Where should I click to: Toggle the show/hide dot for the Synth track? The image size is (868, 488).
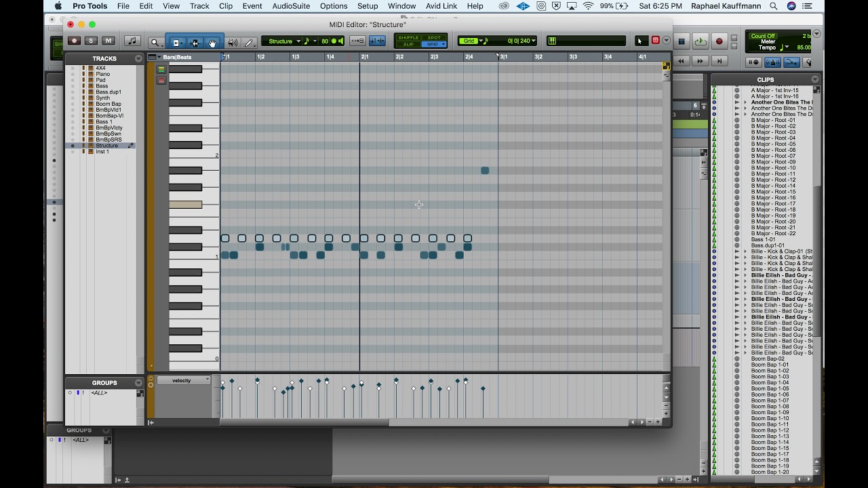(73, 98)
